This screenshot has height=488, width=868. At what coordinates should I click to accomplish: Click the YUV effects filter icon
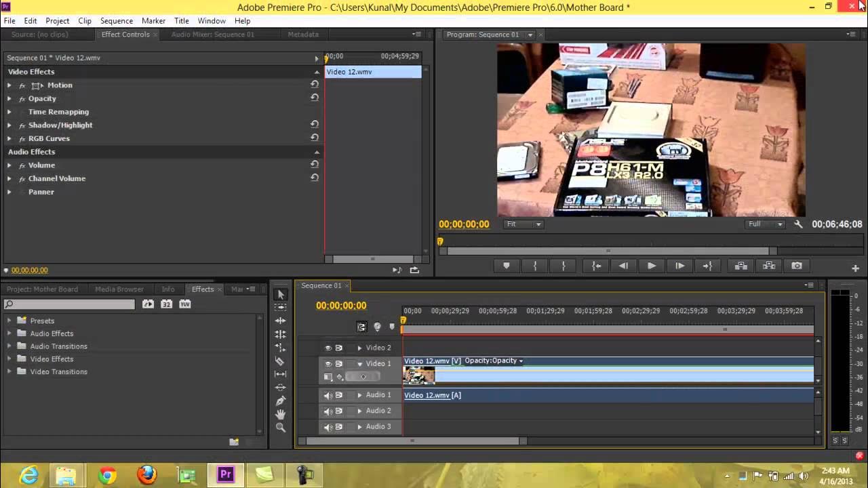(x=184, y=304)
